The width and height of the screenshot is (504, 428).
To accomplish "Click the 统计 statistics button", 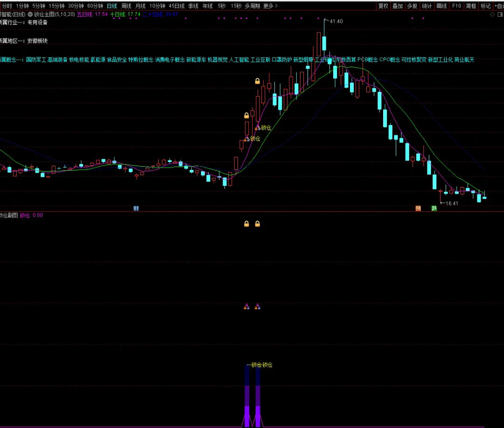I will (x=427, y=6).
